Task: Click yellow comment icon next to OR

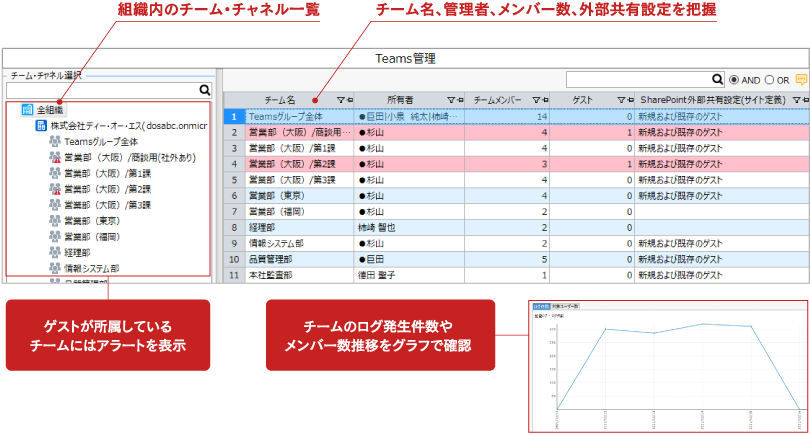Action: [x=801, y=79]
